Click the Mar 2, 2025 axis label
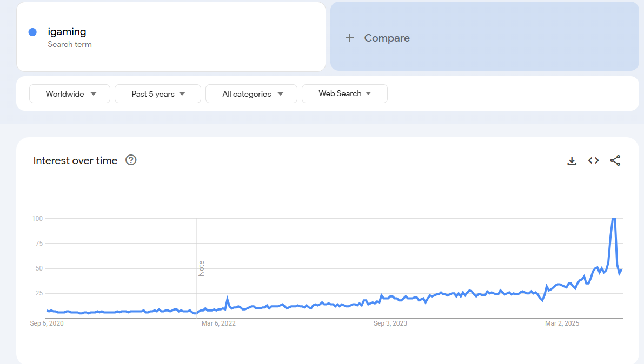The height and width of the screenshot is (364, 644). tap(562, 323)
